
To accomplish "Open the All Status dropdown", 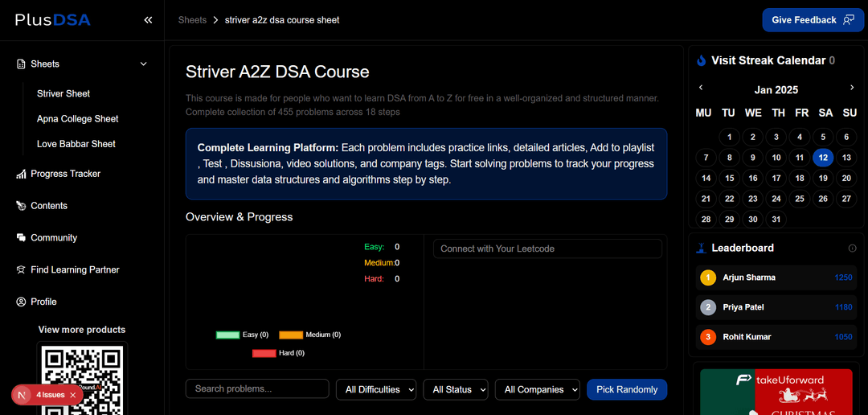I will click(455, 389).
